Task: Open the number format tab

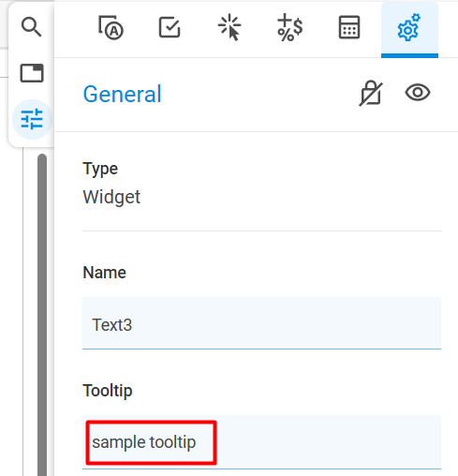Action: click(x=290, y=27)
